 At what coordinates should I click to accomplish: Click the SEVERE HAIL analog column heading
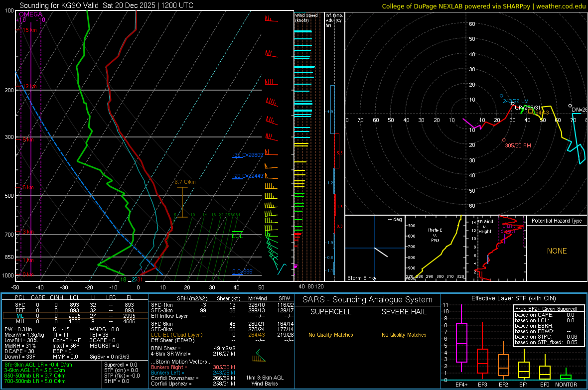coord(404,312)
